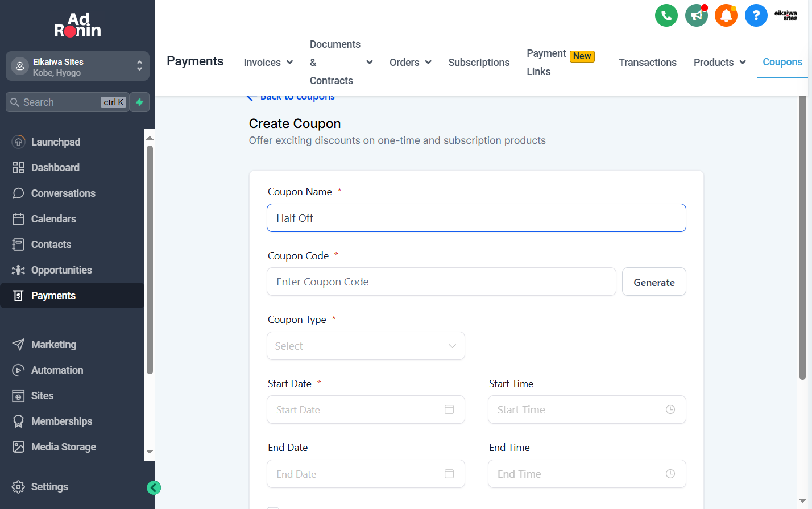Viewport: 812px width, 509px height.
Task: Click the Generate coupon code button
Action: point(654,282)
